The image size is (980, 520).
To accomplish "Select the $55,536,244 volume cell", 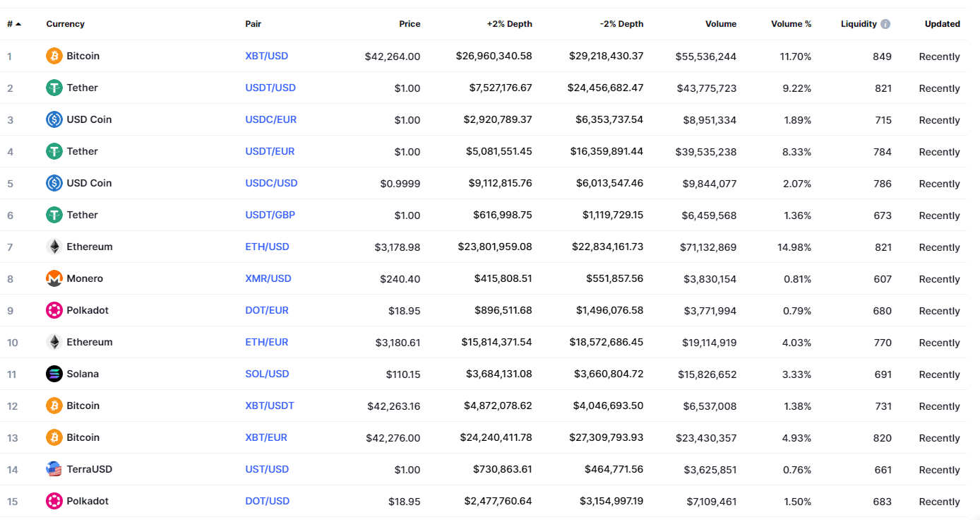I will click(706, 57).
